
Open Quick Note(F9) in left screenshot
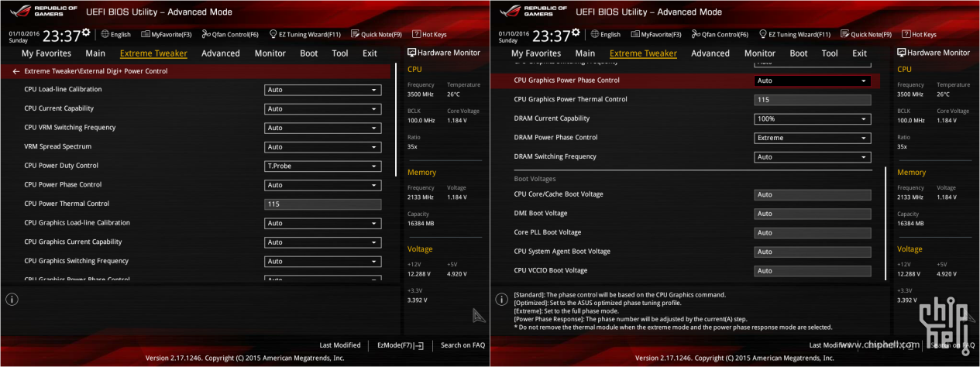[377, 34]
